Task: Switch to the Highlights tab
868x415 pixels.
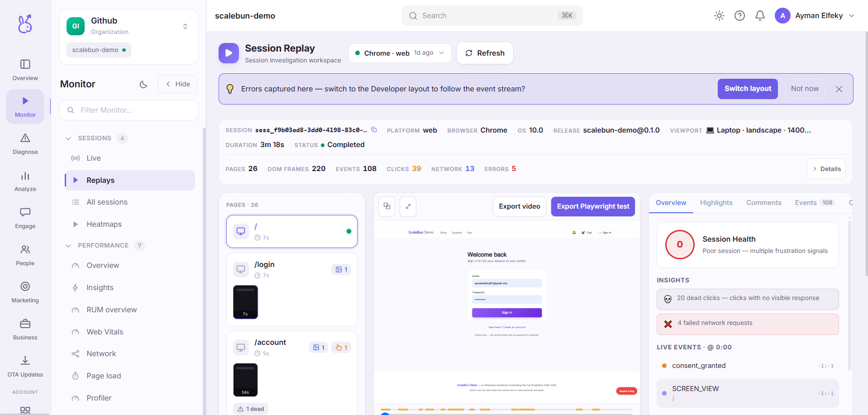Action: (716, 203)
